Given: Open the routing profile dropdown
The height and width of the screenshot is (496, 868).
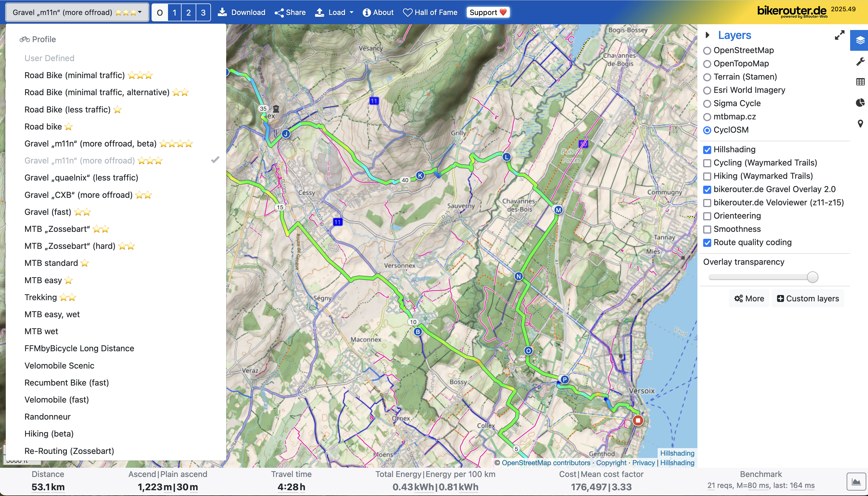Looking at the screenshot, I should pyautogui.click(x=77, y=13).
